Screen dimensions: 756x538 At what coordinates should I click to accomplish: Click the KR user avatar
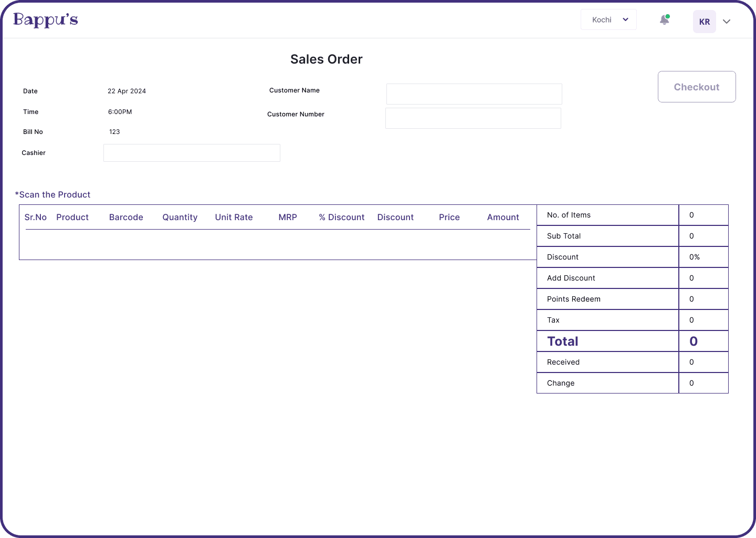[x=705, y=22]
